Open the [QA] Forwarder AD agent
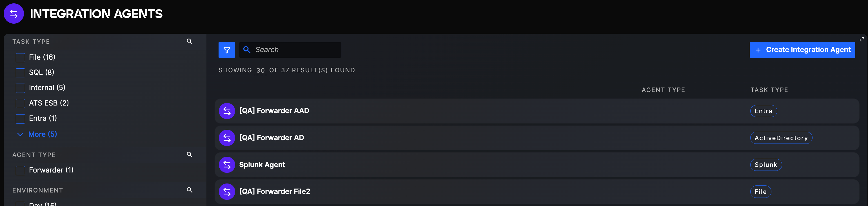The height and width of the screenshot is (206, 868). (x=271, y=138)
